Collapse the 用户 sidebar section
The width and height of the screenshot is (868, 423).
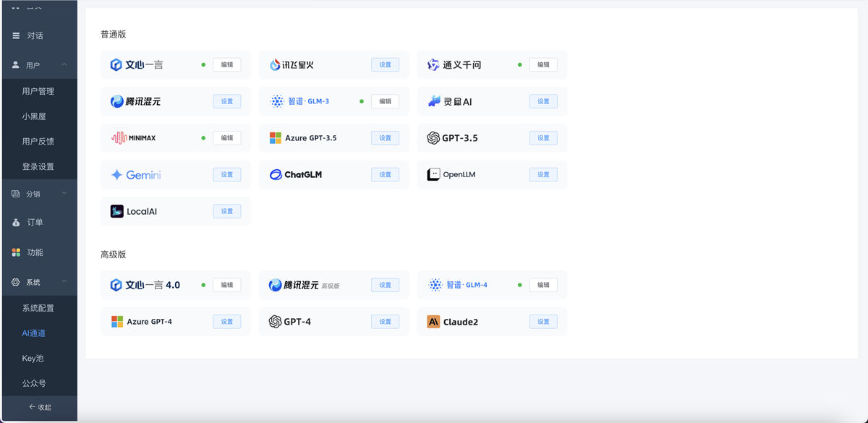pyautogui.click(x=34, y=64)
